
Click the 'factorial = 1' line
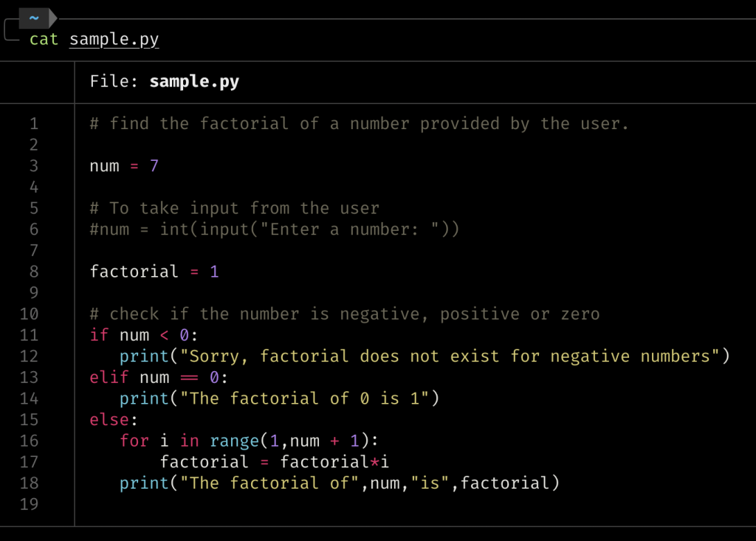[x=154, y=272]
